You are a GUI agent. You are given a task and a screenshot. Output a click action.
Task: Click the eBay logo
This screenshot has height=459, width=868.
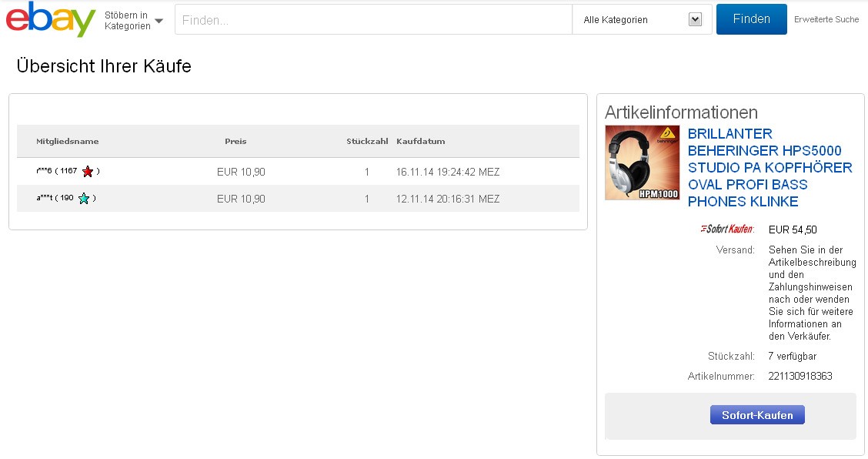tap(51, 20)
